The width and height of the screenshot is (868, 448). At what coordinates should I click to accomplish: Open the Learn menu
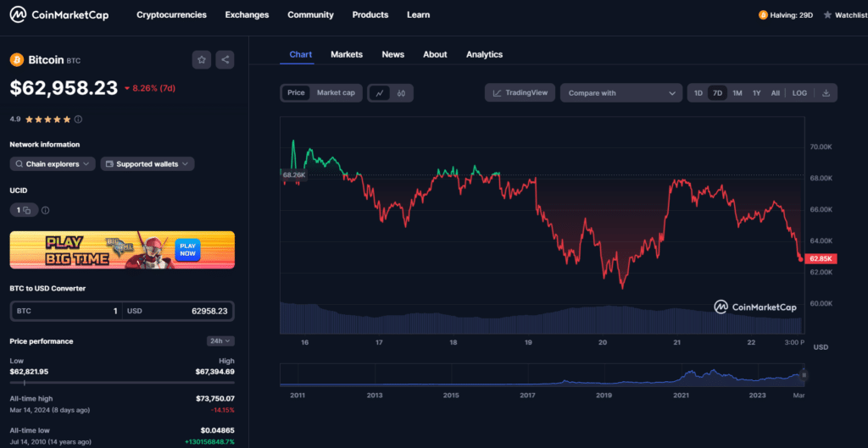pos(418,15)
